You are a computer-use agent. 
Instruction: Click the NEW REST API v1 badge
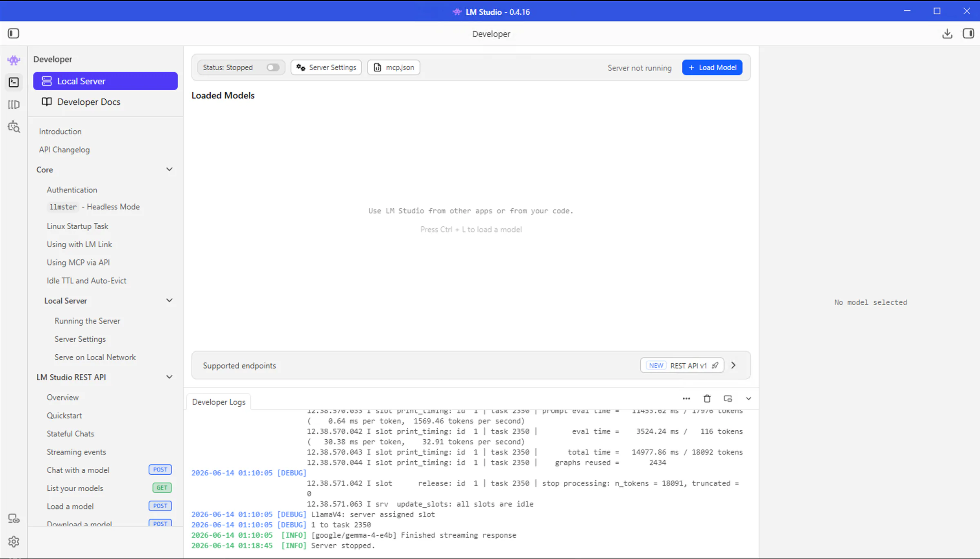click(x=682, y=365)
